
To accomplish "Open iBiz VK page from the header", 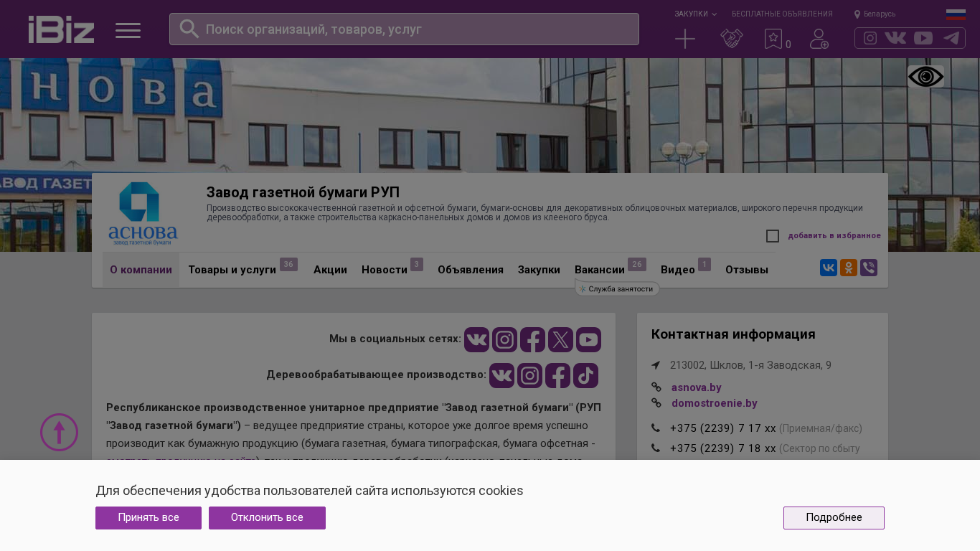I will pyautogui.click(x=895, y=38).
